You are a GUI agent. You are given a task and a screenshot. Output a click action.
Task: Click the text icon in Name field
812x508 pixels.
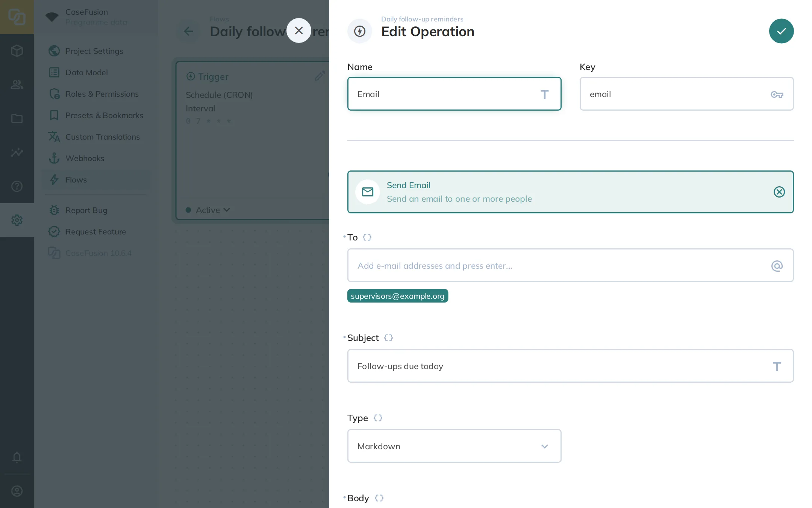pyautogui.click(x=544, y=94)
